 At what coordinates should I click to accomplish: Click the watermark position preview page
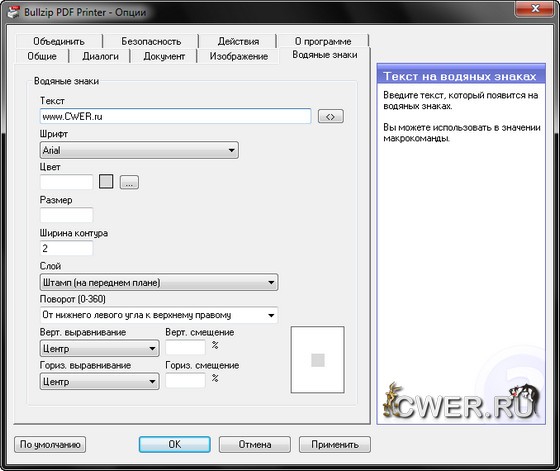point(318,360)
